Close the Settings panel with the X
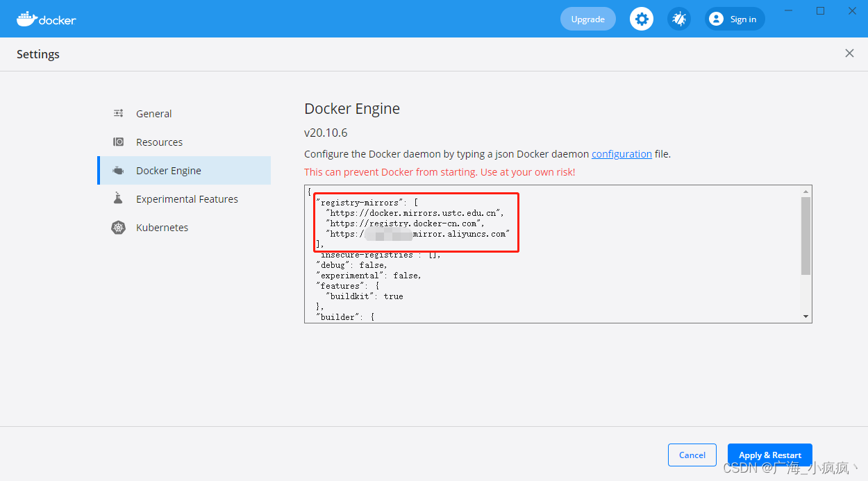This screenshot has width=868, height=481. coord(849,53)
